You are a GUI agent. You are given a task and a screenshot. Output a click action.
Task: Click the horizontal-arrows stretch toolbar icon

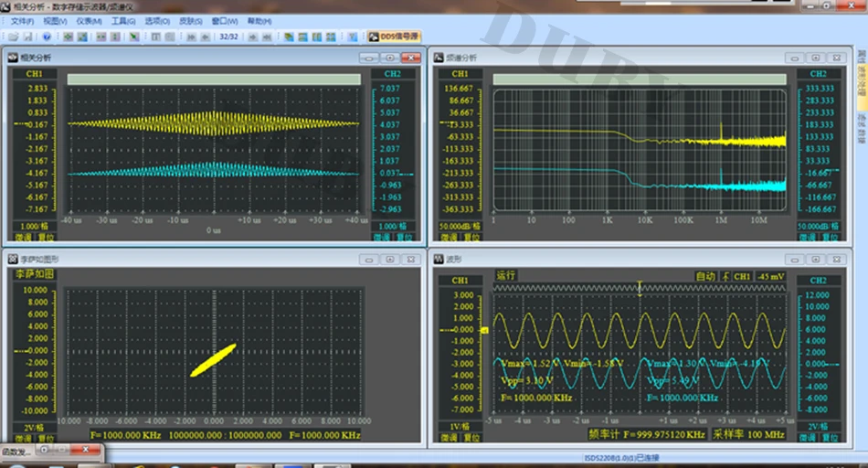pos(101,37)
